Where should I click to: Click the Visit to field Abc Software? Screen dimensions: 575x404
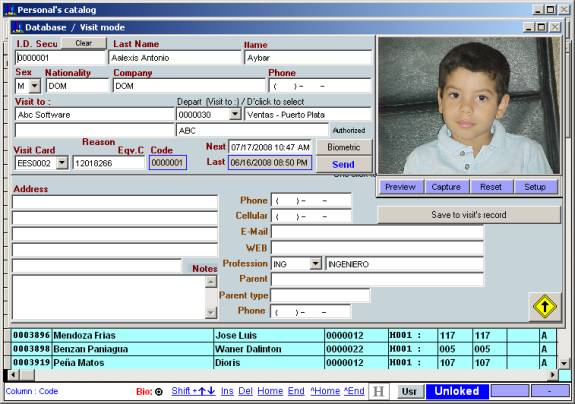point(94,115)
